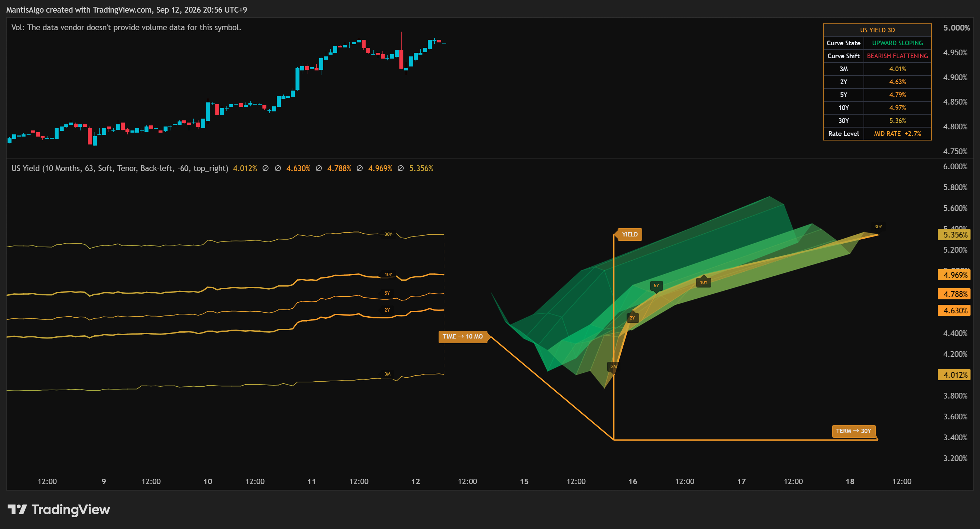The image size is (980, 529).
Task: Click the 30Y 5.36% table value
Action: [x=897, y=120]
